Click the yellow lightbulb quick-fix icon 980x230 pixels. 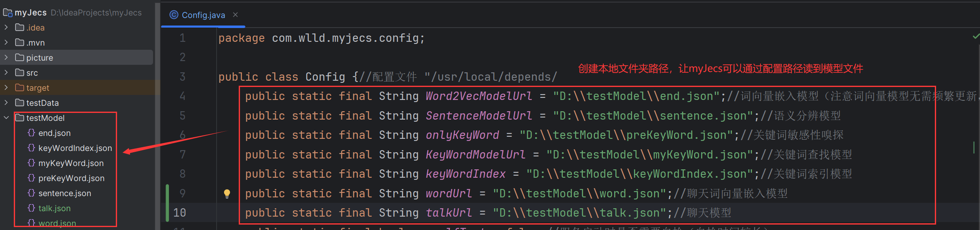227,194
